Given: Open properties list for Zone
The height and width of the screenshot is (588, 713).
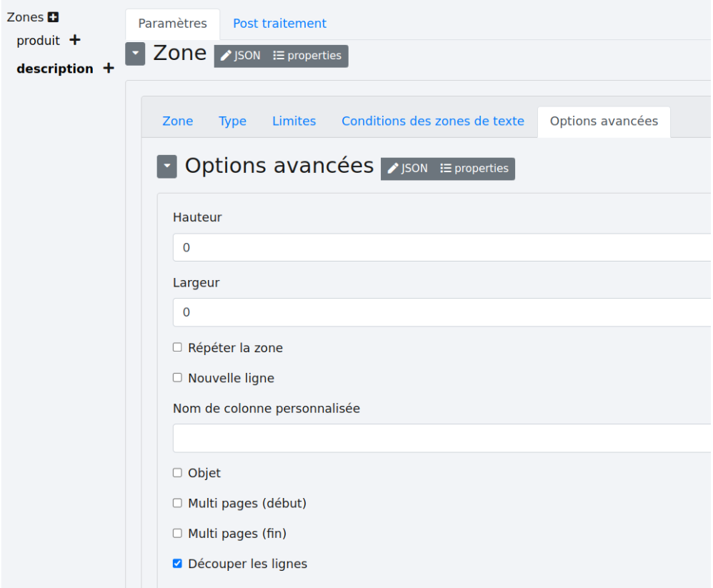Looking at the screenshot, I should 307,56.
